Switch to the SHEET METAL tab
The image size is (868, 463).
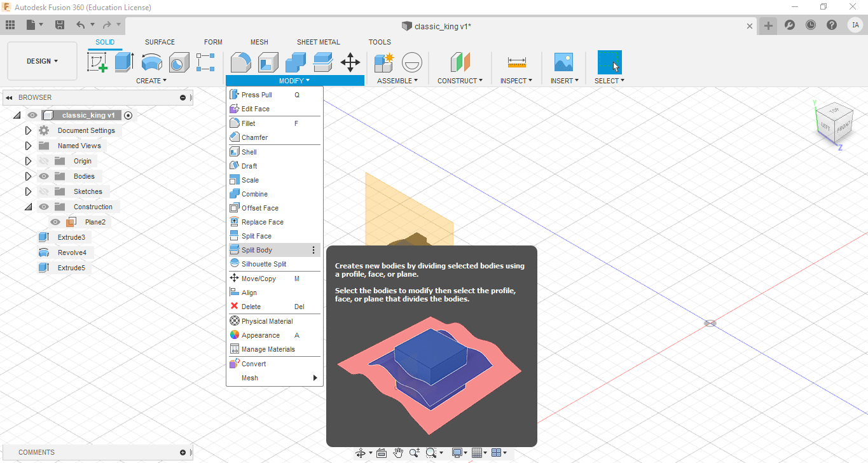[319, 42]
